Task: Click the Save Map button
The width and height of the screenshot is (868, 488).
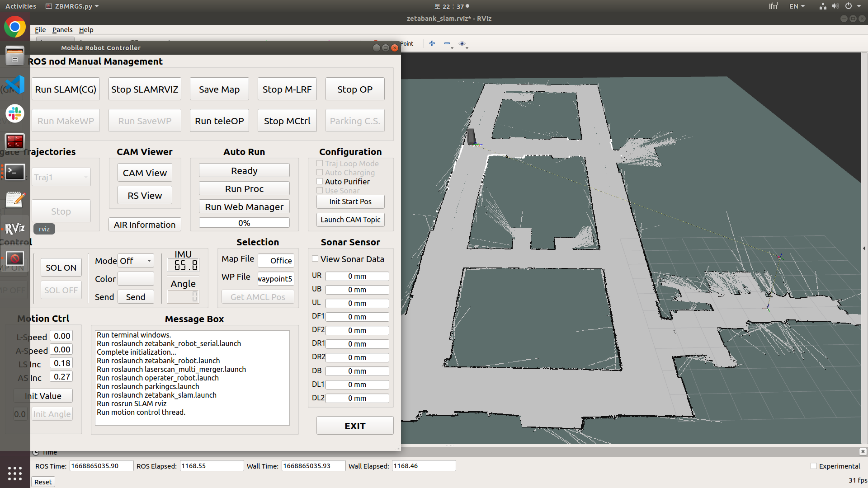Action: 219,89
